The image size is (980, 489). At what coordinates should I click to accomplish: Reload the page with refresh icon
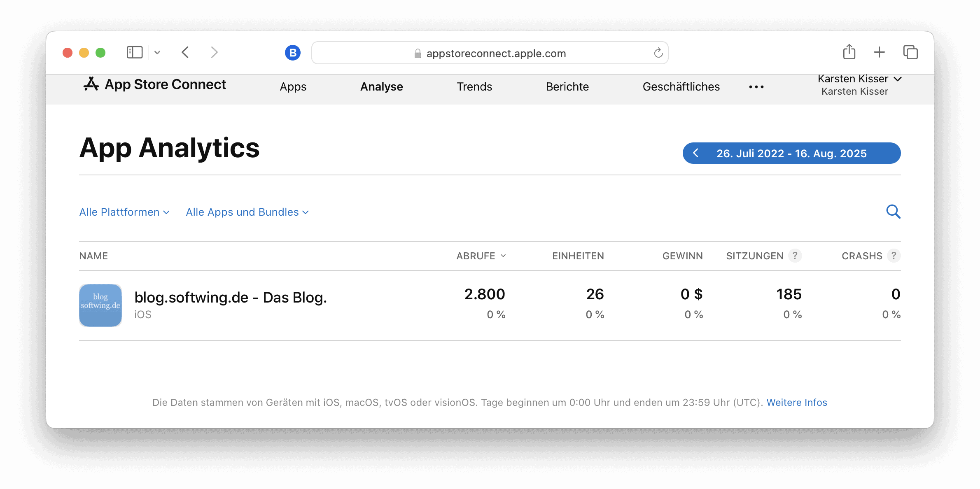pos(658,53)
